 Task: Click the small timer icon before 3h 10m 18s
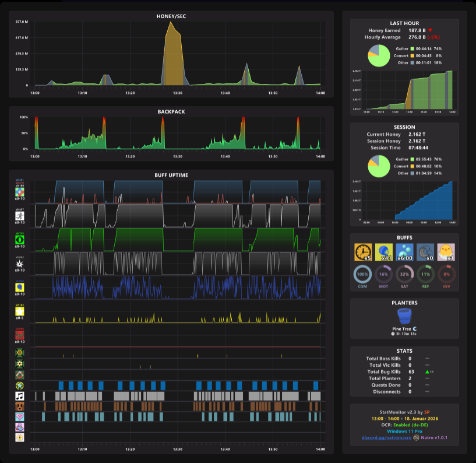(393, 334)
